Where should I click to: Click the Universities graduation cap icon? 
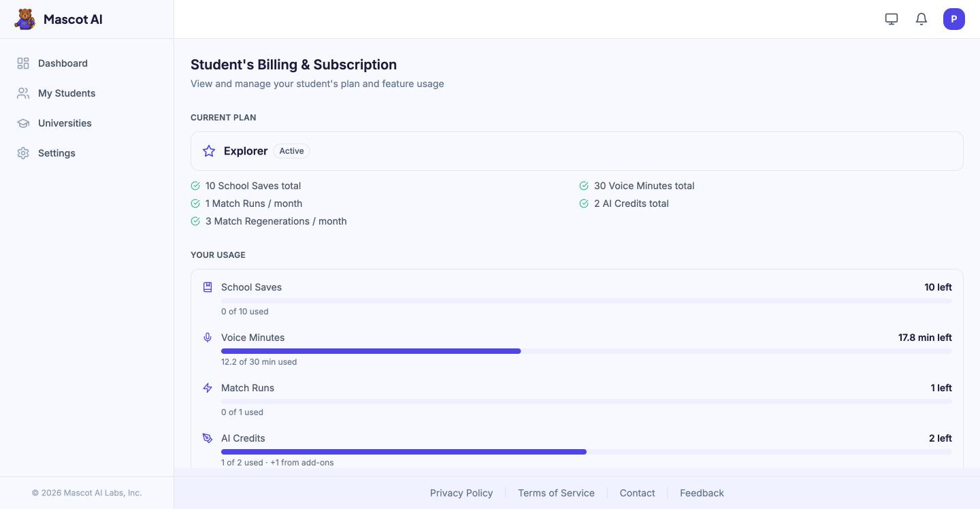click(23, 123)
